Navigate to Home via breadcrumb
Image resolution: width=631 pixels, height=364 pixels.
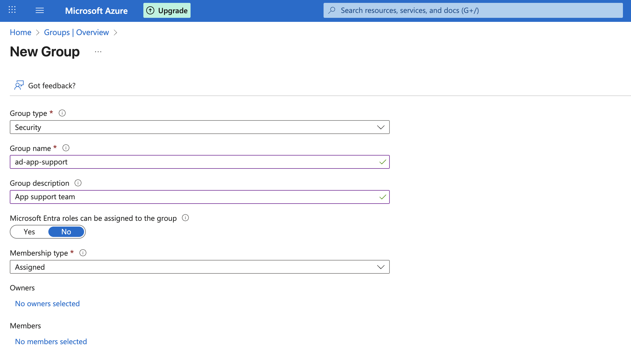[20, 32]
